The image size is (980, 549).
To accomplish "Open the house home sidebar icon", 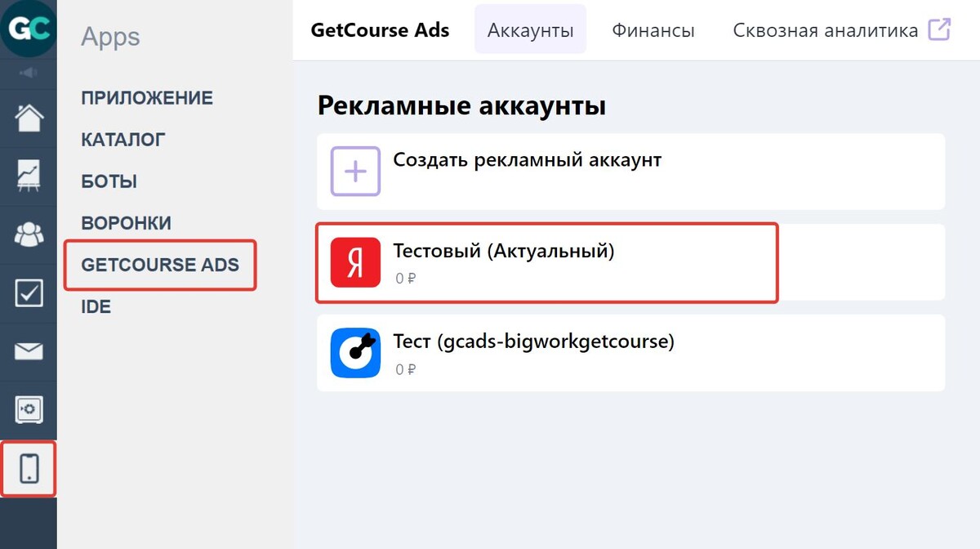I will tap(29, 118).
